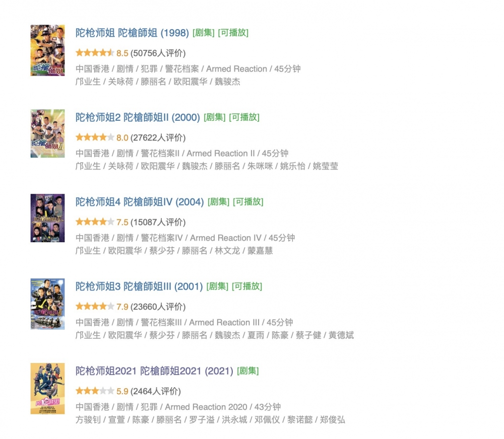Viewport: 504px width, 439px height.
Task: Click title link 陀枪师姐2 陀槍師姐II (2000)
Action: click(138, 117)
